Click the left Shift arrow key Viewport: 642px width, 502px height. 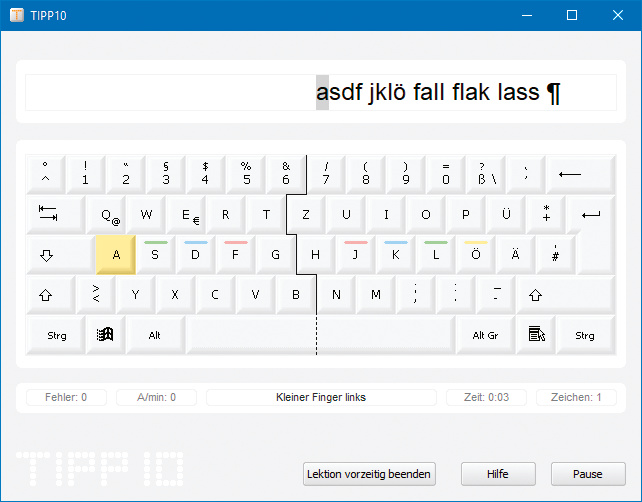point(51,295)
